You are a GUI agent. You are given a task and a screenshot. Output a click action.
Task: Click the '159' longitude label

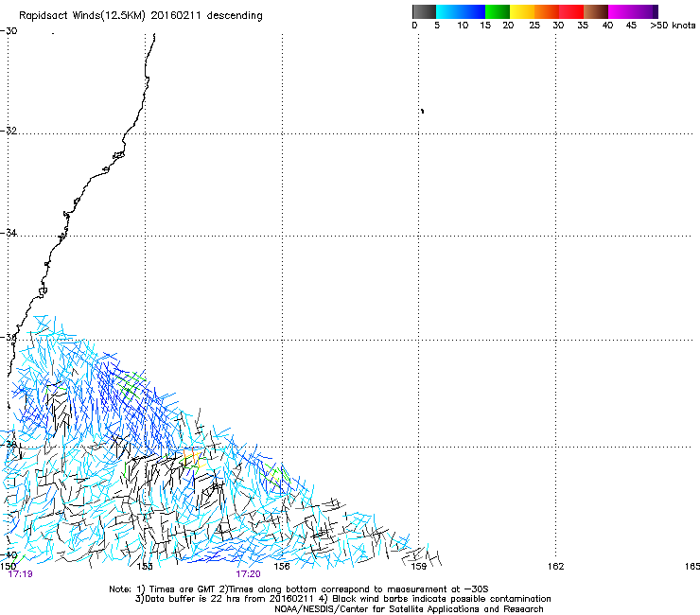tap(419, 566)
